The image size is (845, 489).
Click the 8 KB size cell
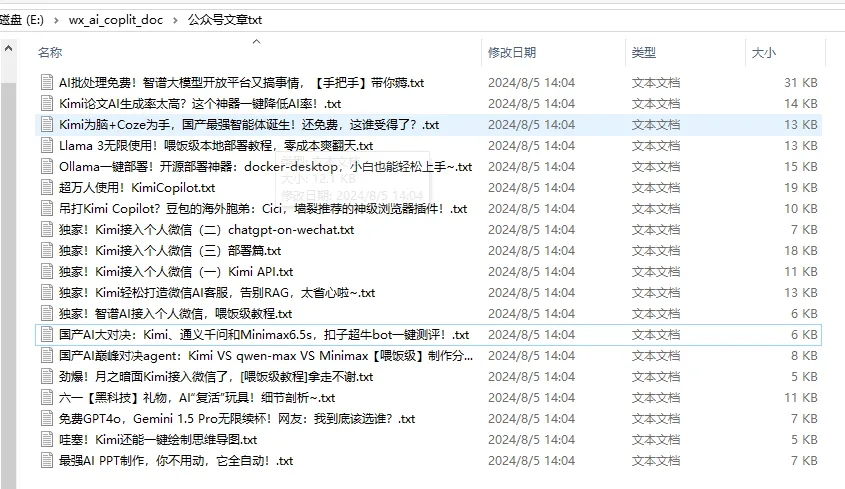tap(805, 356)
